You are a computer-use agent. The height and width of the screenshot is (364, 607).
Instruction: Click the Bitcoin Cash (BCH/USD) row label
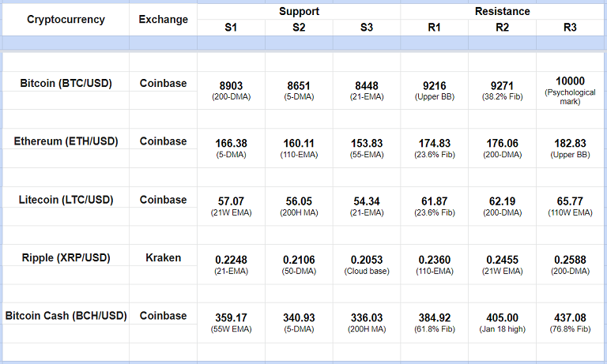65,316
